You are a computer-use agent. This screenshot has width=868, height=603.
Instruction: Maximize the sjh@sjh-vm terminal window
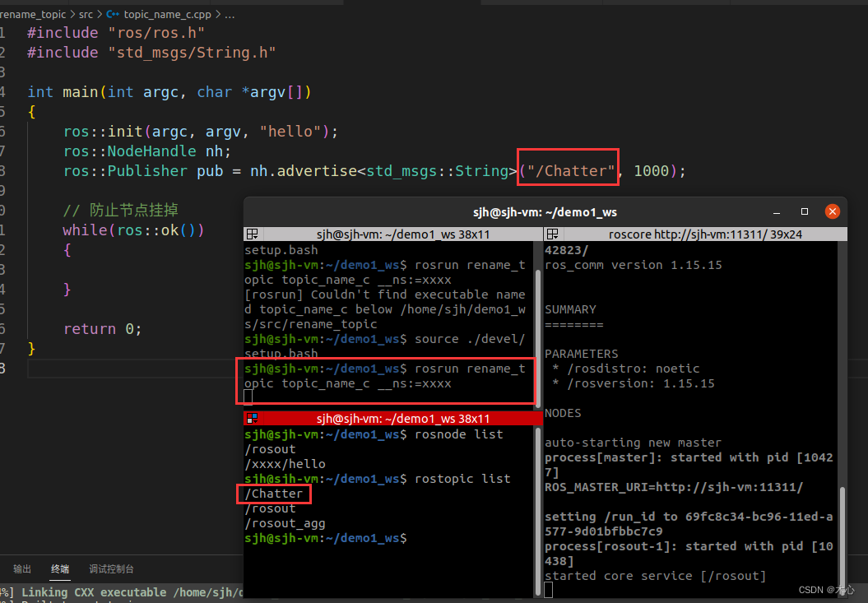tap(805, 211)
